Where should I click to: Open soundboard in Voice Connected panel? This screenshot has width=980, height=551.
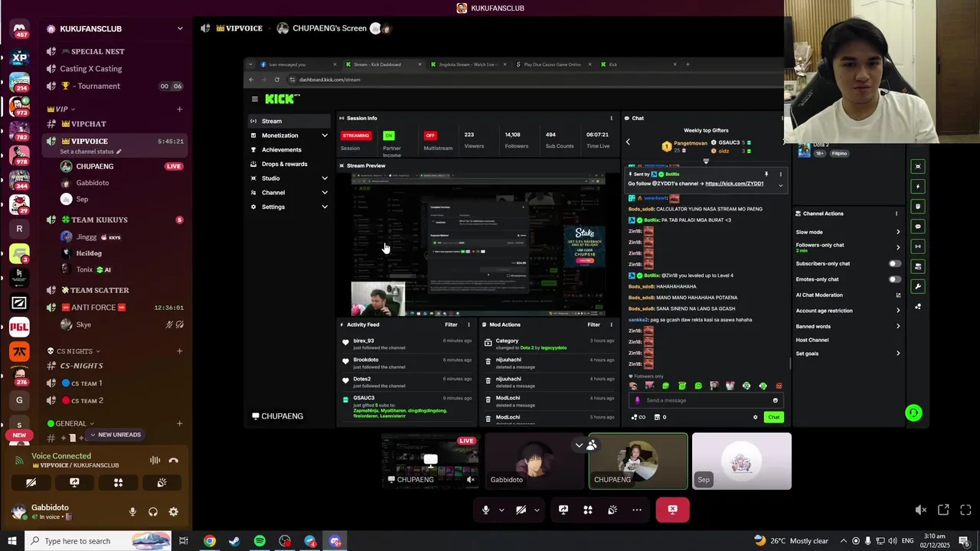coord(162,483)
